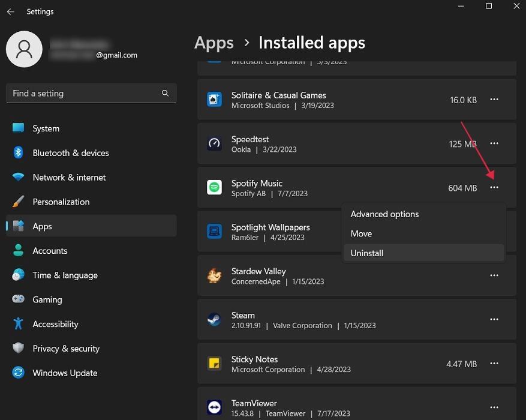The image size is (526, 420).
Task: Expand the Sticky Notes options menu
Action: [x=494, y=364]
